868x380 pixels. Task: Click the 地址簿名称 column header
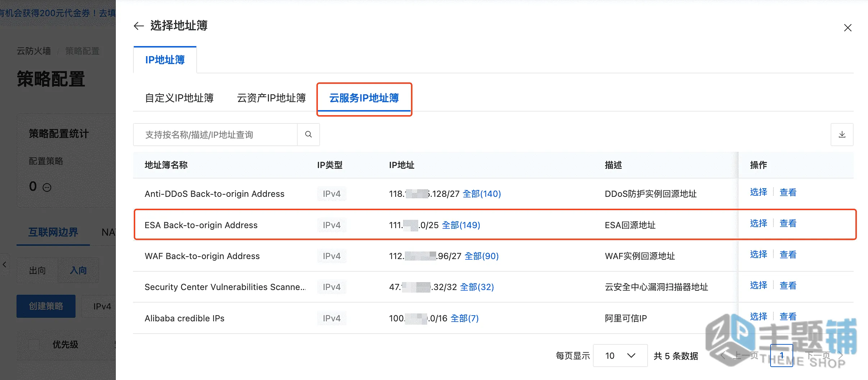(x=166, y=165)
